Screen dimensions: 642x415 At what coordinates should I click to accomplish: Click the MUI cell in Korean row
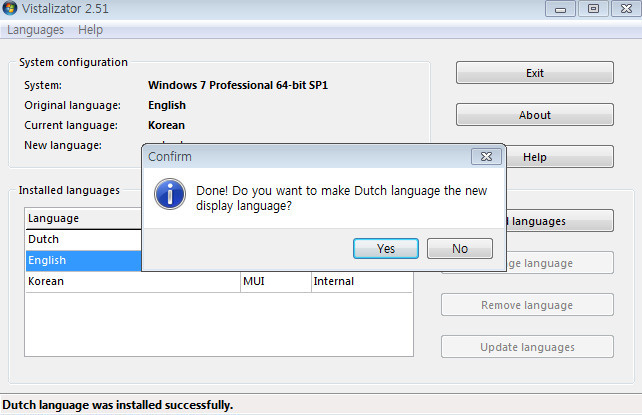[276, 282]
